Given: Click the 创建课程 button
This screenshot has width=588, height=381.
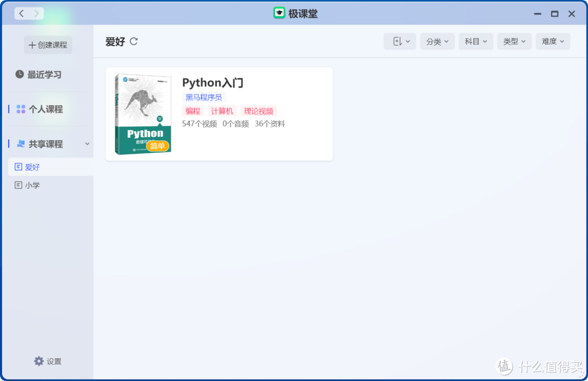Looking at the screenshot, I should tap(48, 45).
